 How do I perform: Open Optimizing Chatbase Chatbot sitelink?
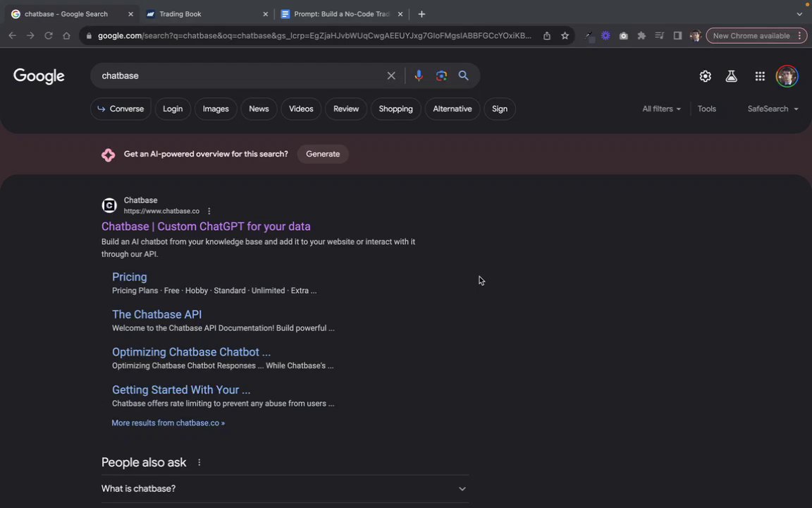coord(191,352)
